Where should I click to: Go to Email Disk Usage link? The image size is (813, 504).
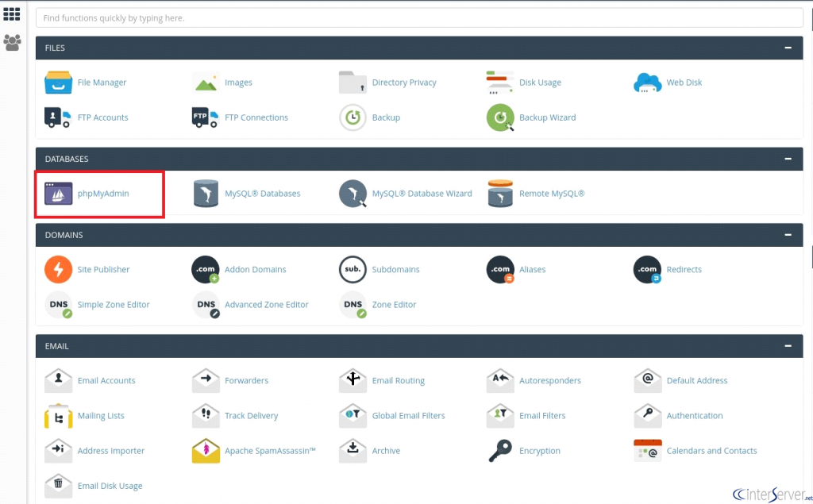(x=110, y=486)
